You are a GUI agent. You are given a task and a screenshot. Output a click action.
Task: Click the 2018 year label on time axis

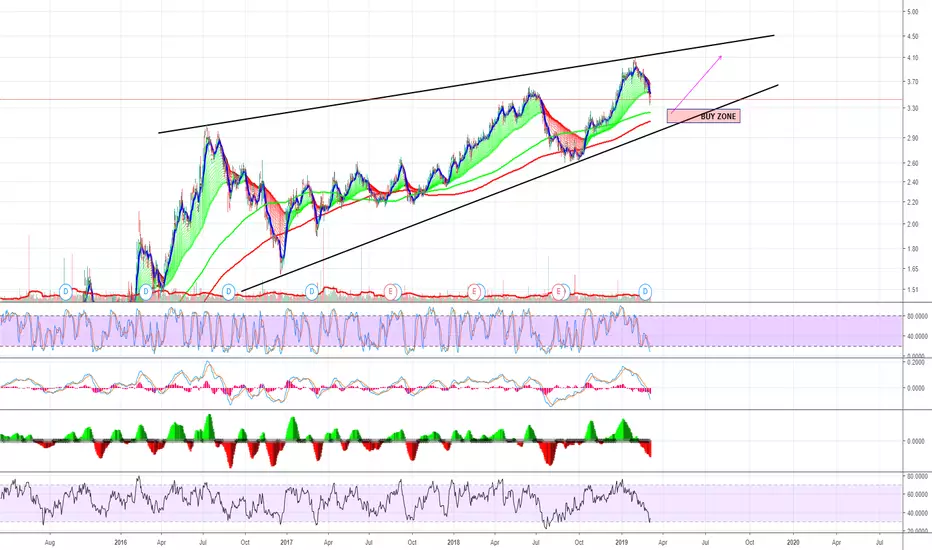454,542
